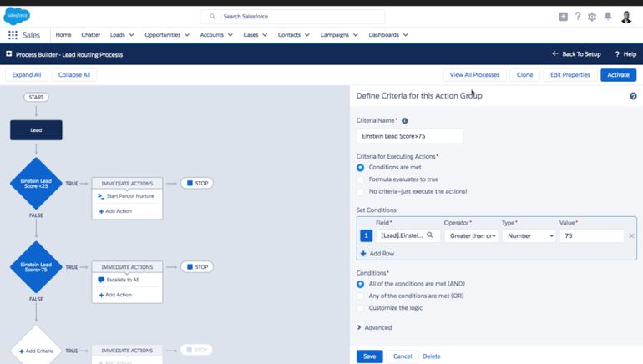The image size is (643, 364).
Task: Select Conditions are met
Action: click(x=360, y=167)
